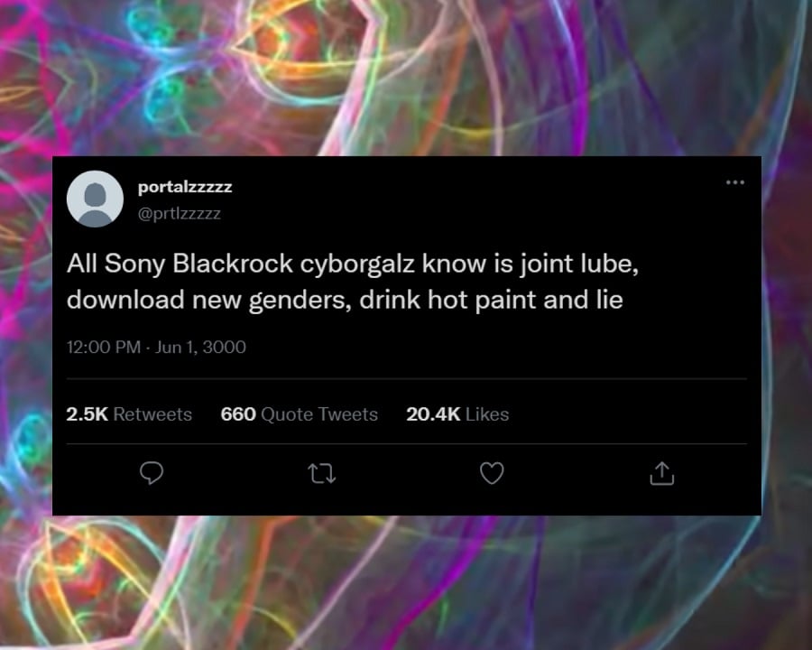This screenshot has height=650, width=812.
Task: Open the share sheet from the share icon
Action: [661, 473]
